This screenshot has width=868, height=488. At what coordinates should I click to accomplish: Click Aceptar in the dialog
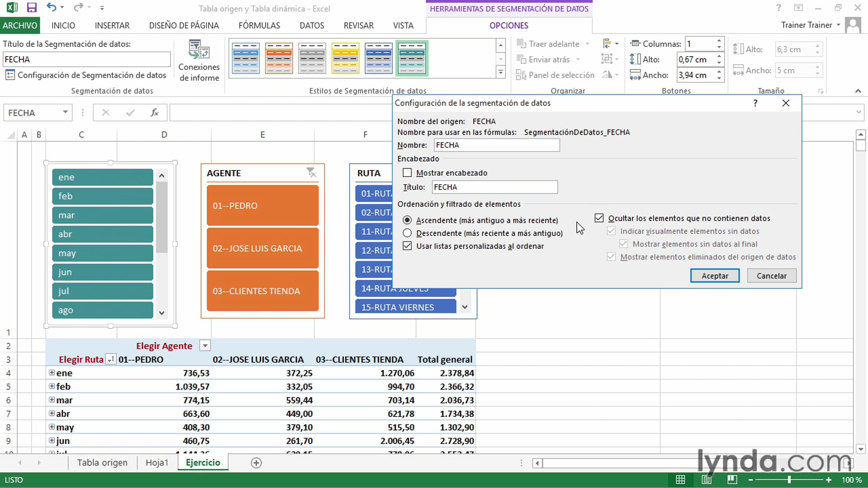pos(715,276)
